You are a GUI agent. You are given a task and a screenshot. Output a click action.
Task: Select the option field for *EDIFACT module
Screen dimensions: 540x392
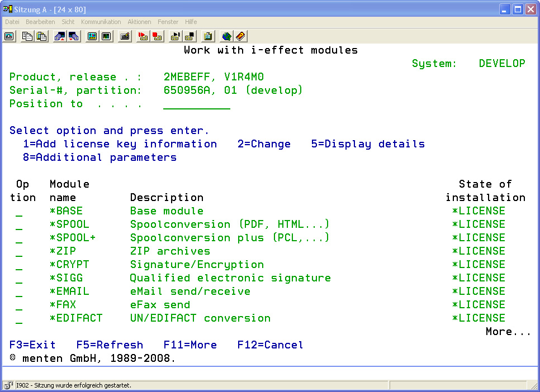click(x=19, y=319)
